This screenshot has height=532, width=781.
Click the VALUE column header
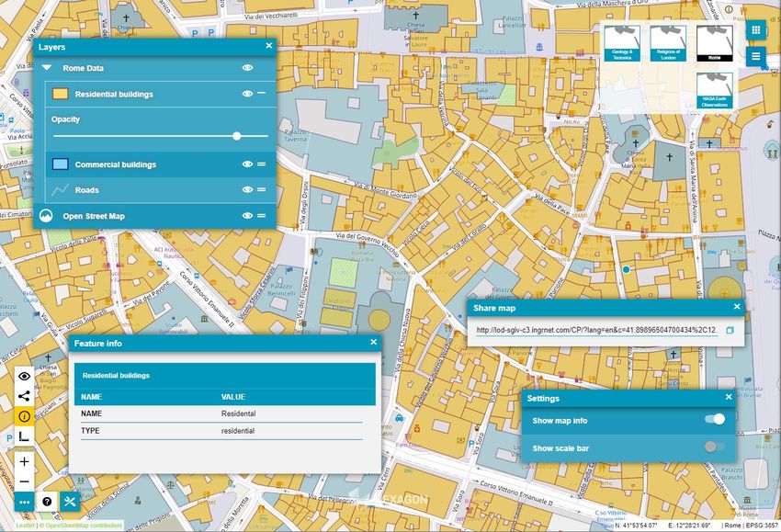(233, 397)
